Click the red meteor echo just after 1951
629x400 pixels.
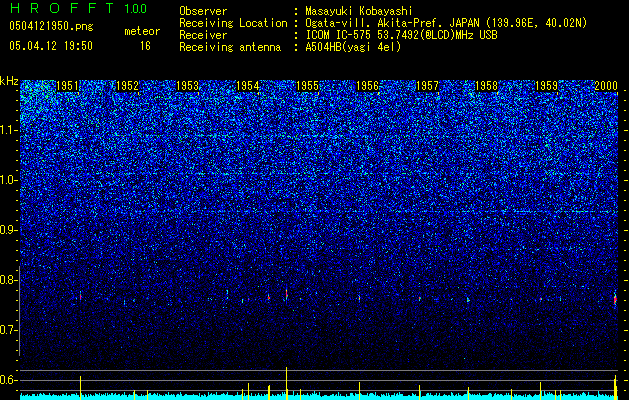click(81, 296)
